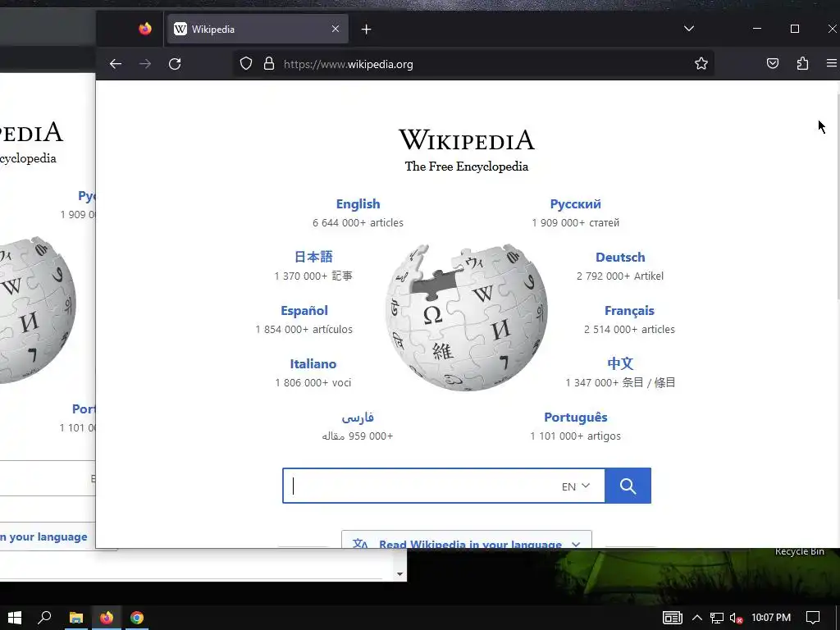Open فارسی Wikipedia
This screenshot has height=630, width=840.
pos(358,418)
